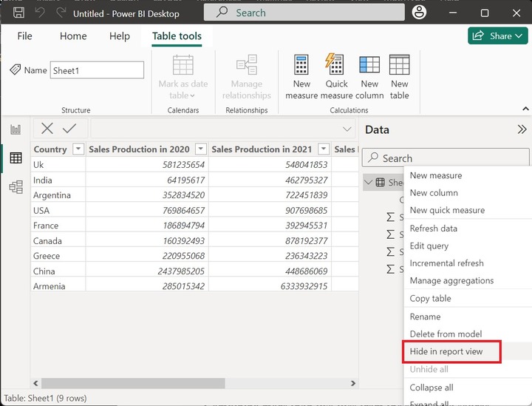Expand the formula bar chevron
The height and width of the screenshot is (406, 532).
coord(347,129)
